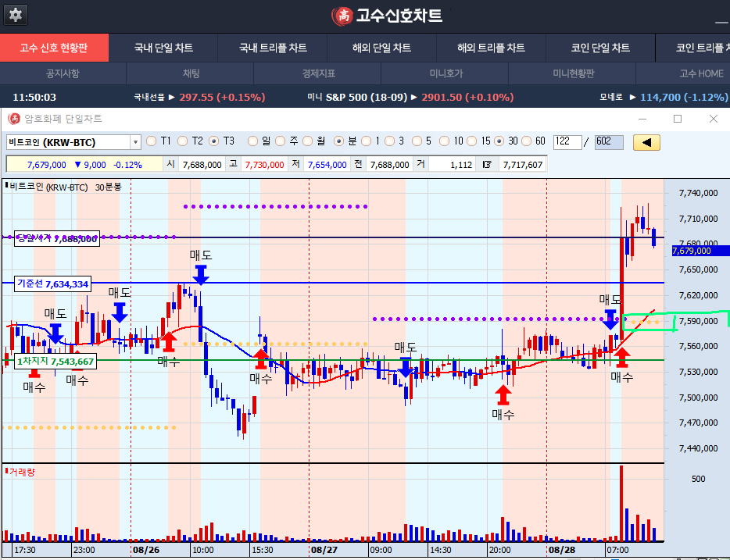Open settings with the gear icon
Viewport: 730px width, 560px height.
[16, 15]
